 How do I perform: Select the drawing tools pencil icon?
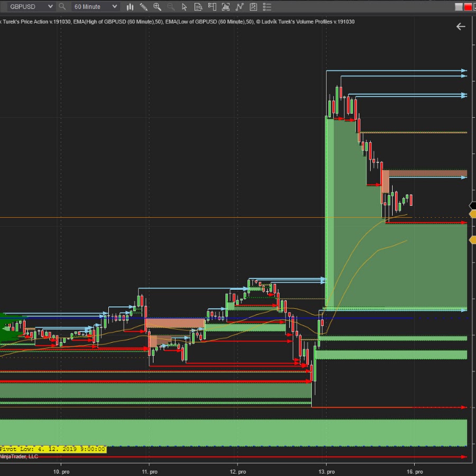(143, 7)
